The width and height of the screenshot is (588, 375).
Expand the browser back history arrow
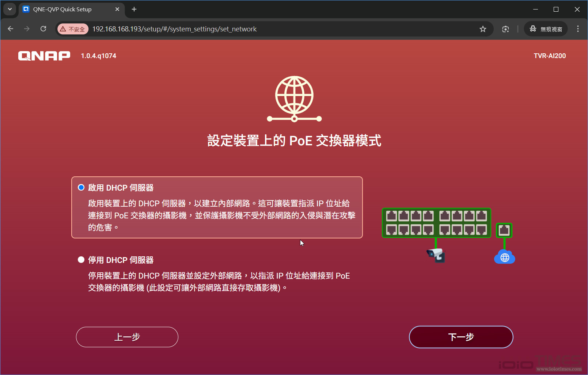(10, 29)
